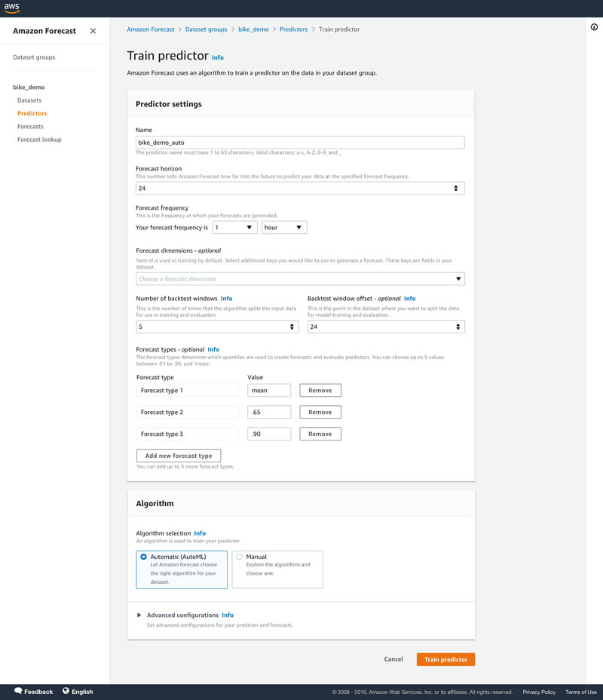
Task: Open Forecast lookup in the sidebar
Action: [39, 140]
